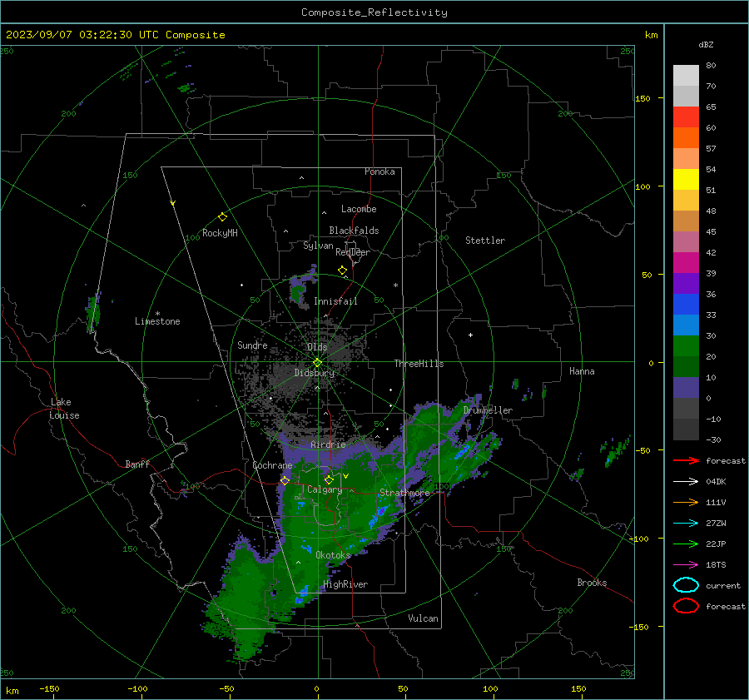The height and width of the screenshot is (700, 749).
Task: Click the Sylvan label
Action: tap(318, 246)
